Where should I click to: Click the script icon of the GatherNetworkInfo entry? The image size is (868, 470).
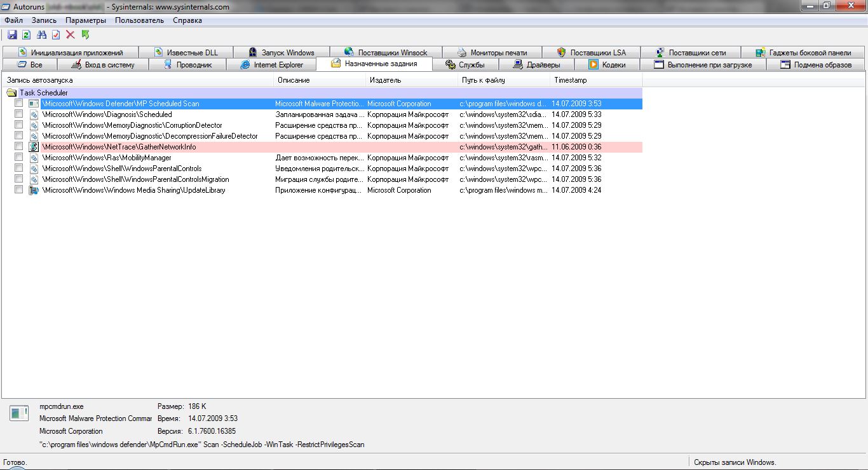(x=34, y=147)
